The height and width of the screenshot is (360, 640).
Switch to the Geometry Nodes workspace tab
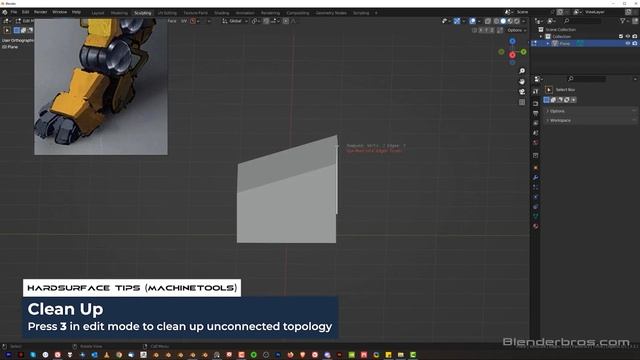click(x=331, y=13)
